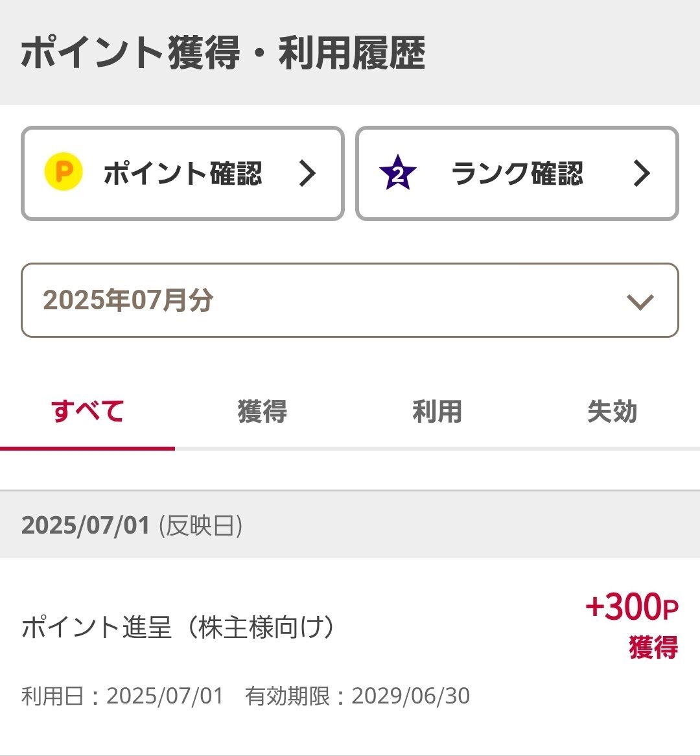Click the month selector down arrow
Image resolution: width=700 pixels, height=756 pixels.
[x=640, y=302]
